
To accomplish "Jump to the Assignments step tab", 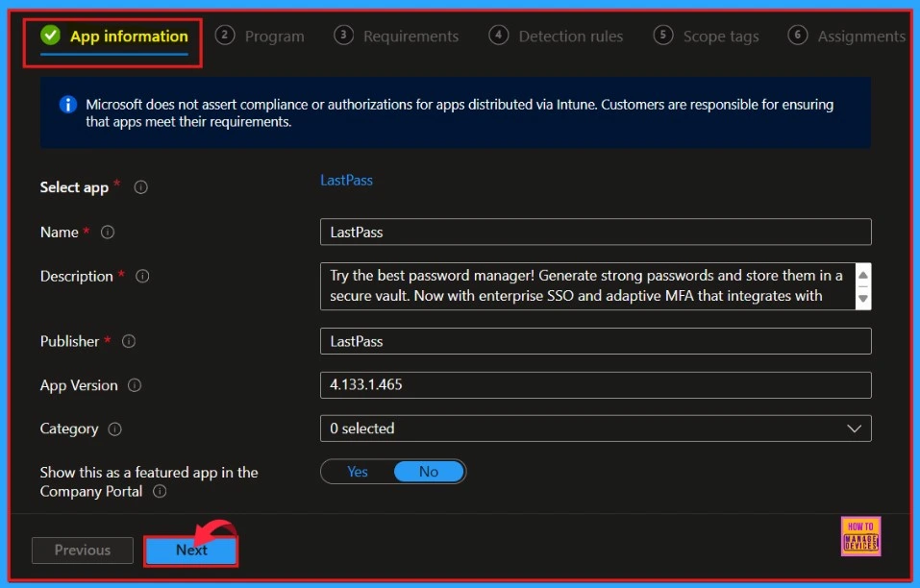I will click(847, 37).
